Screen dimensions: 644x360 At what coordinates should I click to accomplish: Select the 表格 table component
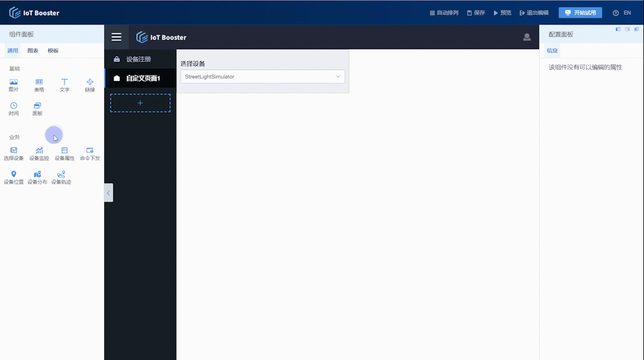point(39,85)
